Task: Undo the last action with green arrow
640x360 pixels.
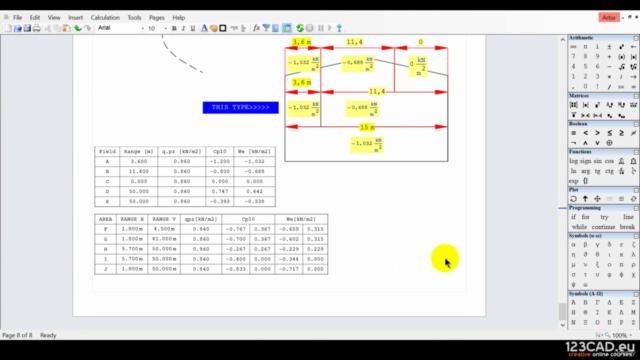Action: 77,28
